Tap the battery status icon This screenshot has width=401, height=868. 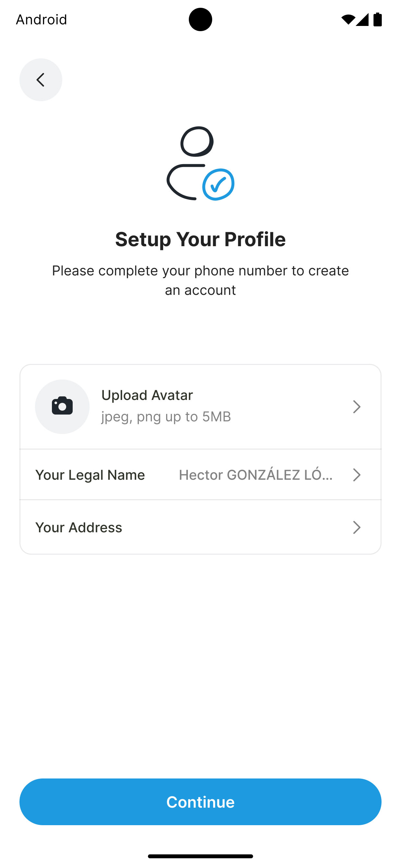click(x=377, y=19)
